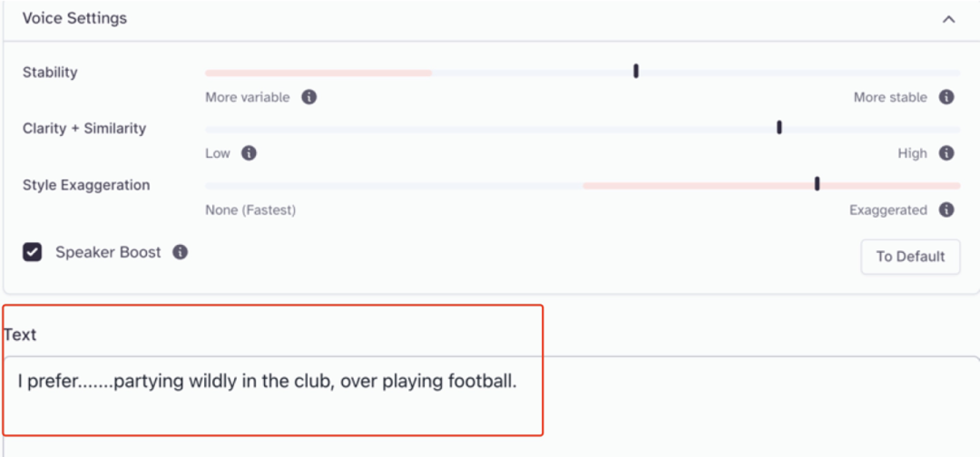Show Speaker Boost info icon
This screenshot has width=980, height=457.
tap(180, 252)
